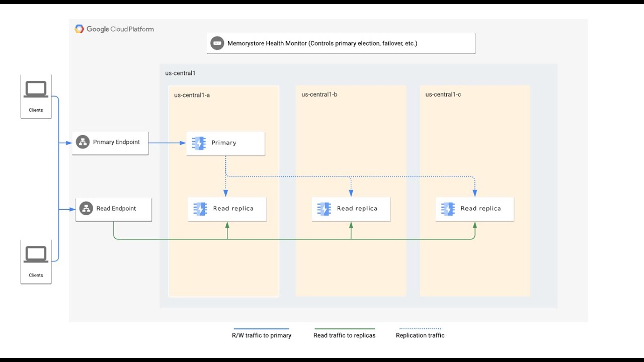The width and height of the screenshot is (644, 362).
Task: Click Read replica text in us-central1-a
Action: click(233, 209)
